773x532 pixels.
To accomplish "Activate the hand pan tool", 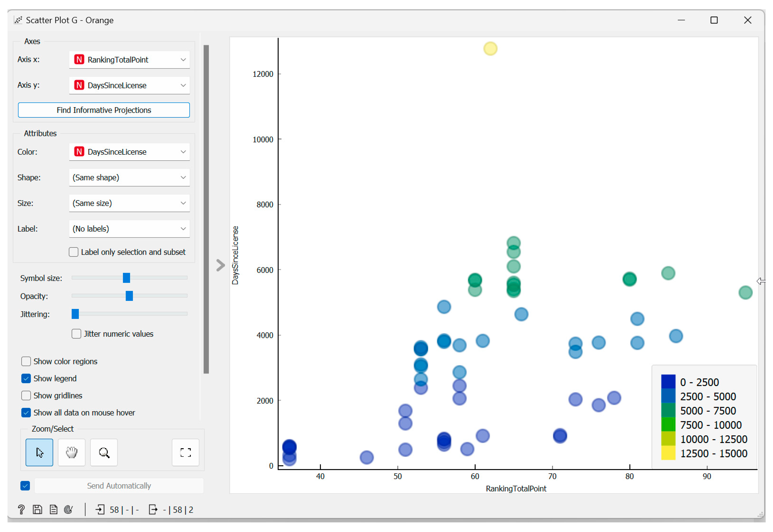I will pos(71,452).
